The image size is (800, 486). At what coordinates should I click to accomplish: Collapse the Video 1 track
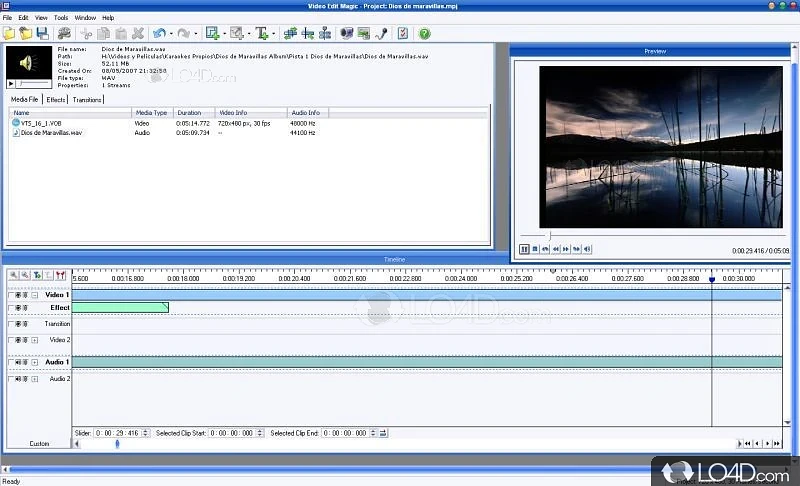(35, 295)
